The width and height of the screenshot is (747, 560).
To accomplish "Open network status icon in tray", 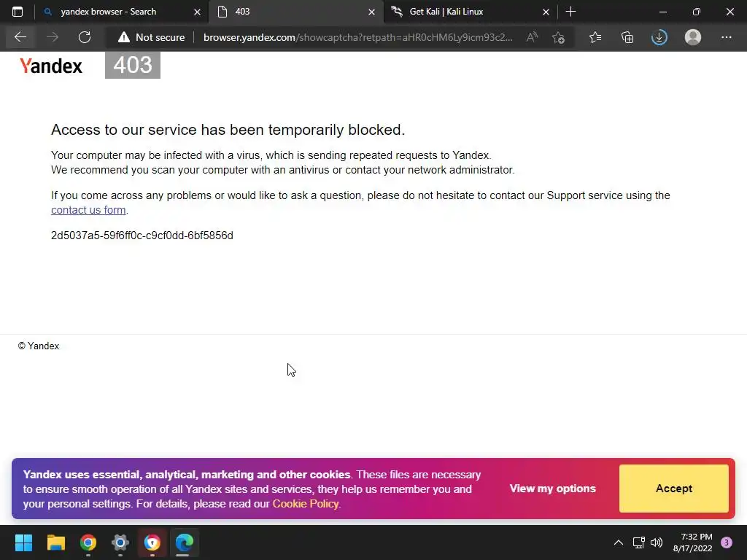I will 638,542.
